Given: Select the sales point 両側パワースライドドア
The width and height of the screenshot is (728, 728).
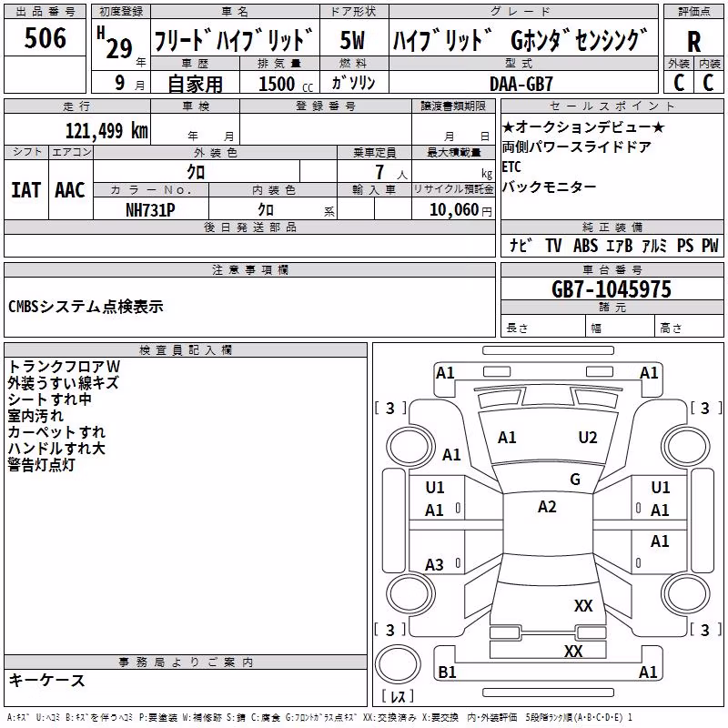Looking at the screenshot, I should pos(576,147).
